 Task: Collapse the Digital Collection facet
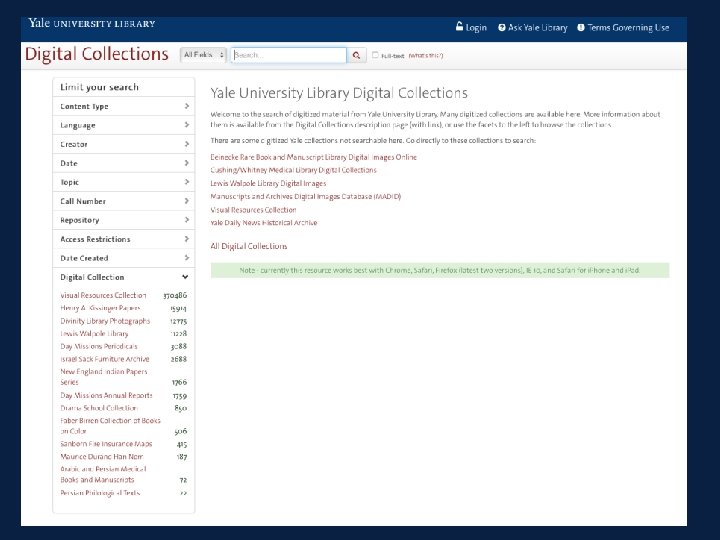(x=124, y=277)
